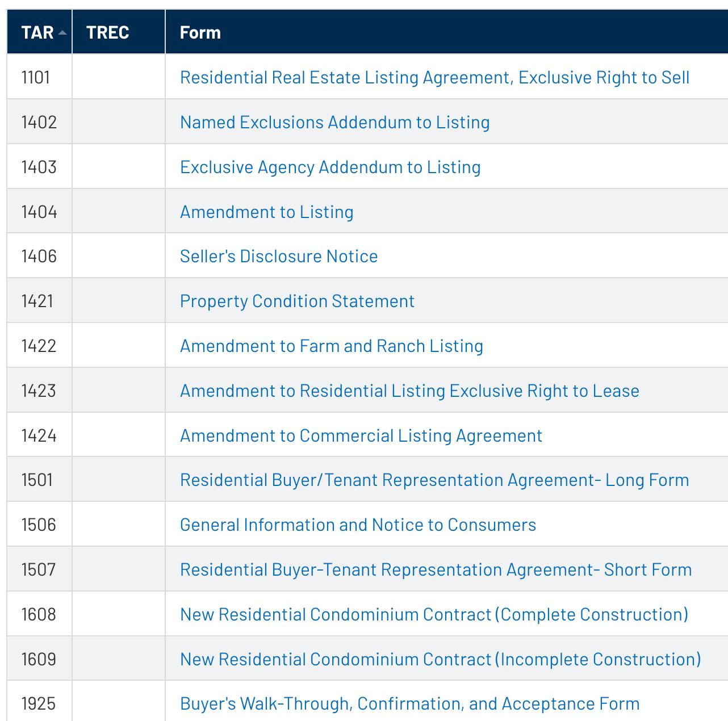This screenshot has height=721, width=728.
Task: Sort table by TAR column arrow
Action: [62, 33]
